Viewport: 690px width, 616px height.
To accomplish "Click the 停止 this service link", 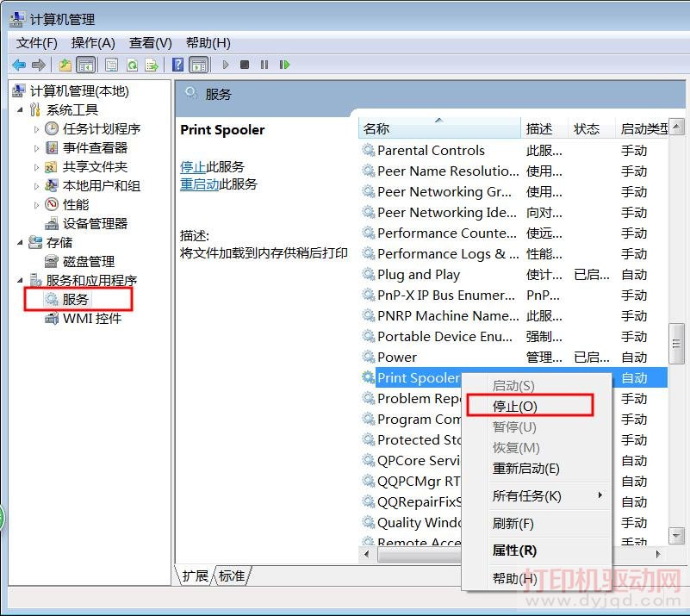I will coord(193,167).
